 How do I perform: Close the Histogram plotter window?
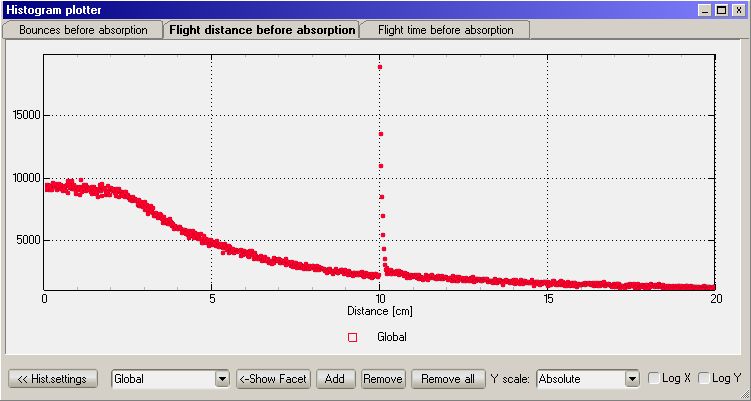coord(739,10)
